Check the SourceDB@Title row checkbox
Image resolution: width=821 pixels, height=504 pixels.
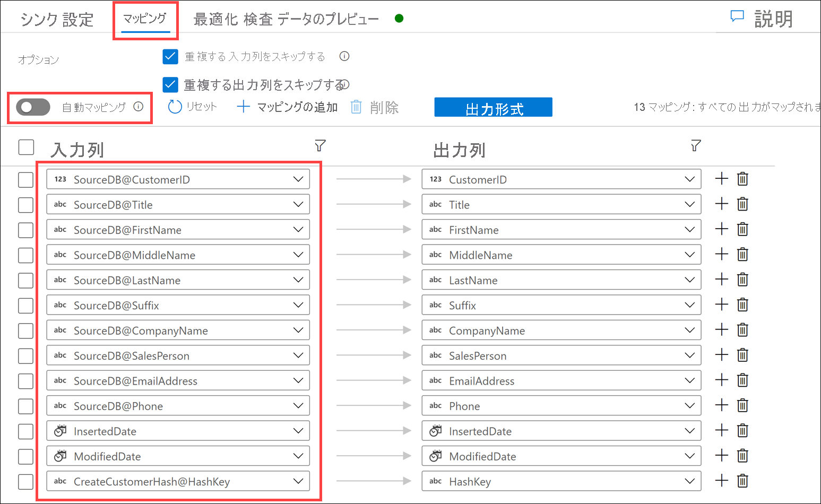pyautogui.click(x=25, y=205)
